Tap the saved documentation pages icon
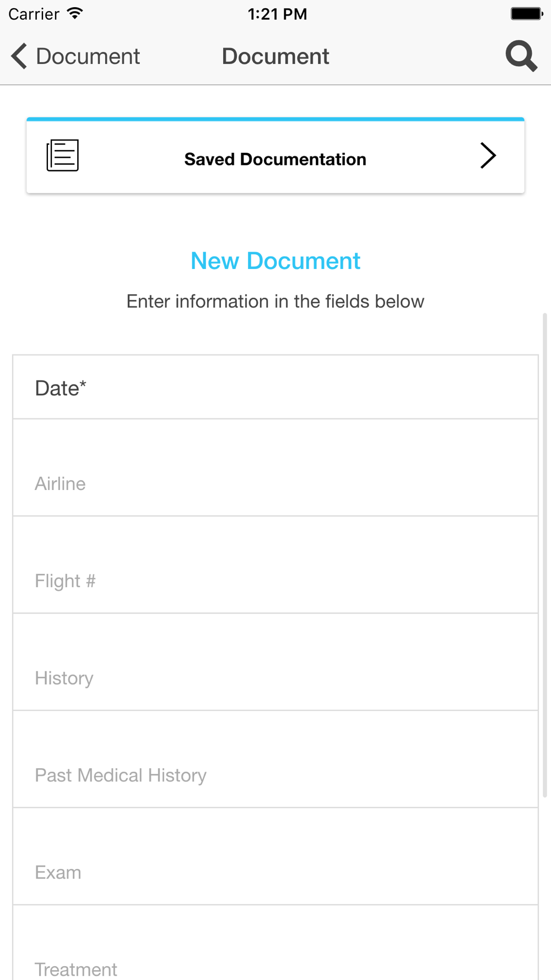The image size is (551, 980). point(62,155)
